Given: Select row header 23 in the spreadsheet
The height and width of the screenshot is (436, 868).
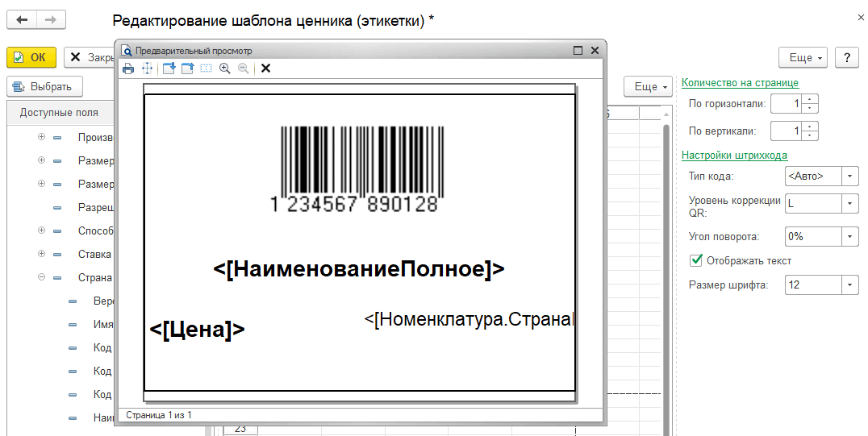Looking at the screenshot, I should pyautogui.click(x=240, y=429).
